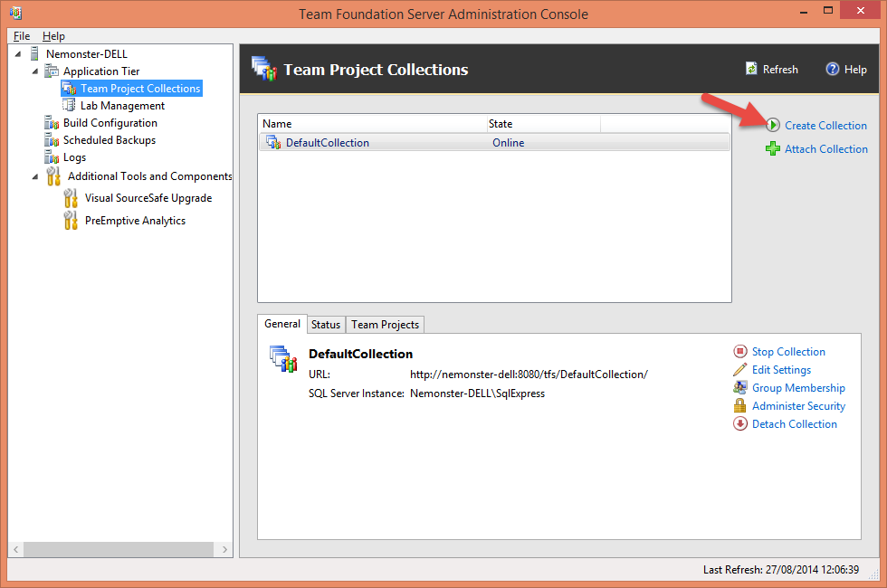Switch to the Status tab
The image size is (887, 588).
point(326,324)
